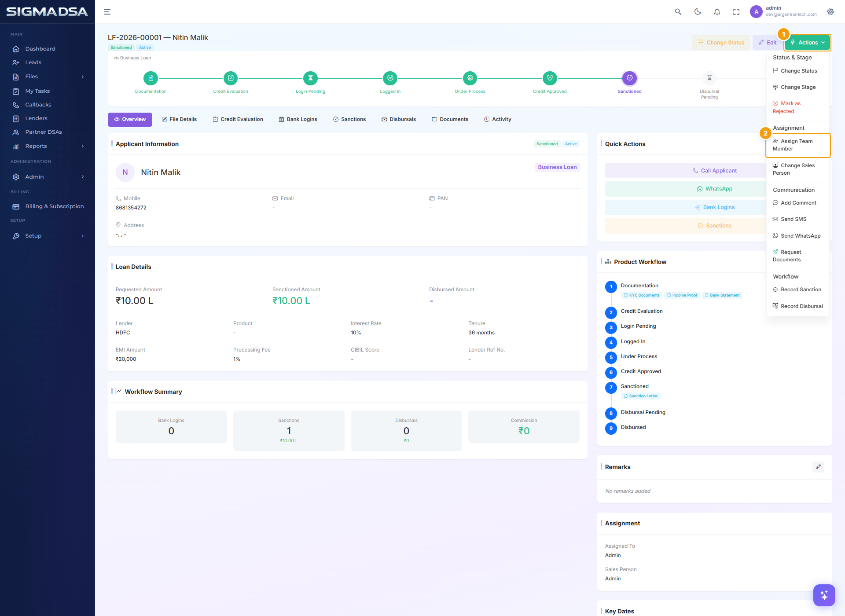This screenshot has width=845, height=616.
Task: Click the Logged In stage icon
Action: pyautogui.click(x=390, y=78)
